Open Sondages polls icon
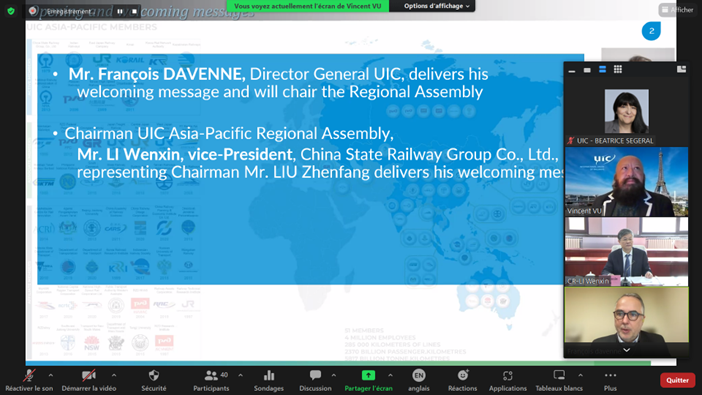The image size is (702, 395). pyautogui.click(x=269, y=376)
